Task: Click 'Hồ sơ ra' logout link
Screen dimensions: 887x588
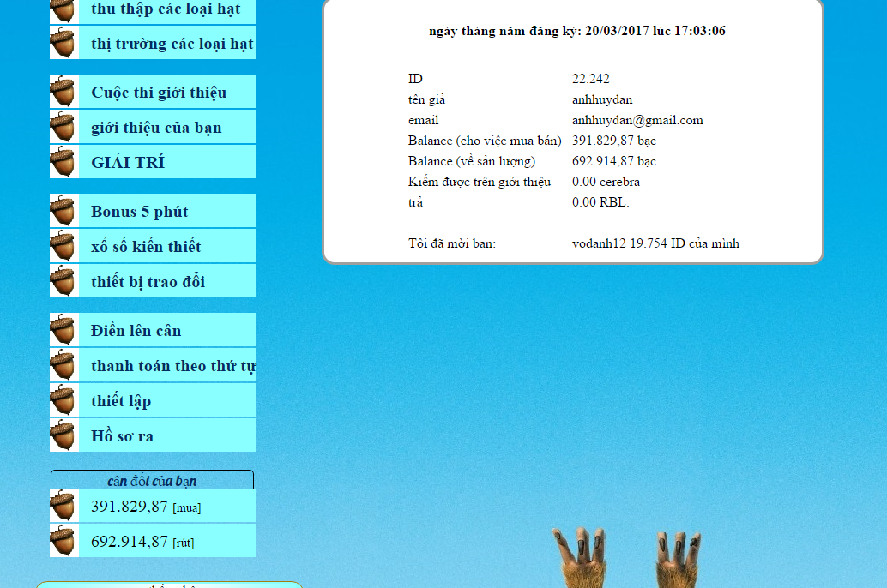Action: tap(153, 435)
